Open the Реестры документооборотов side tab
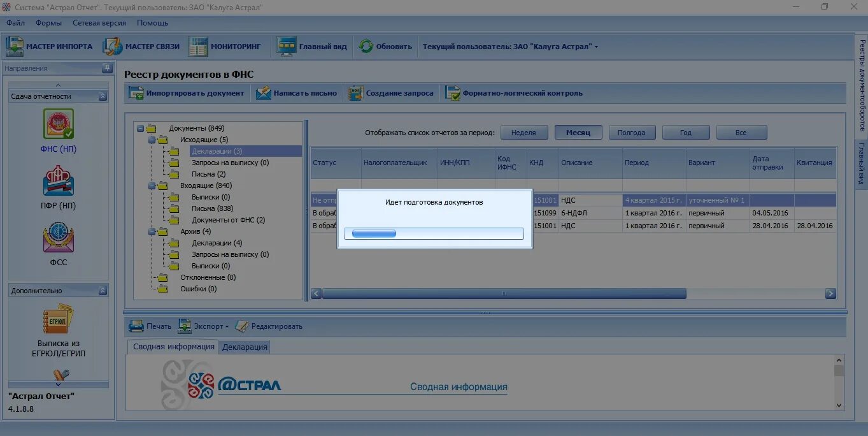868x436 pixels. 862,85
